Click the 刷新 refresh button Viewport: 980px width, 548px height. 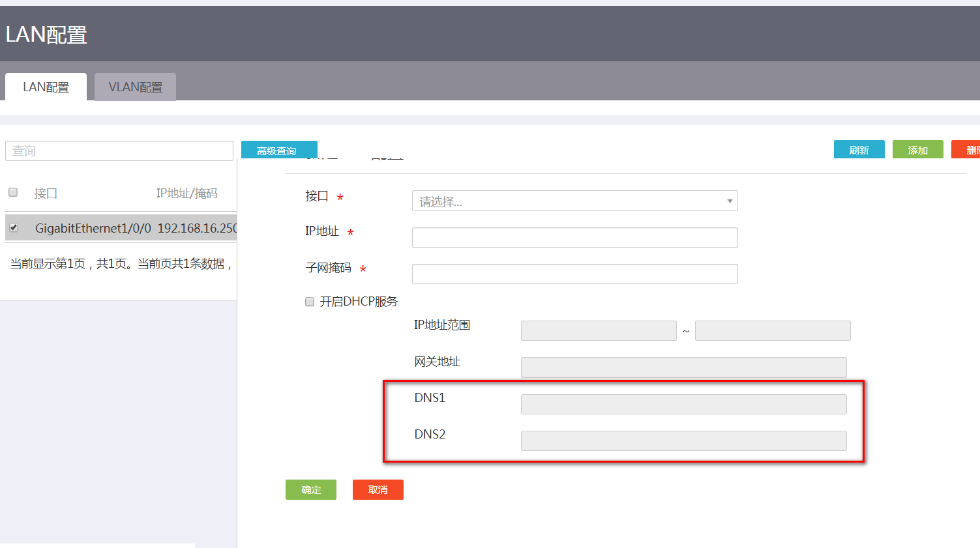pos(859,149)
